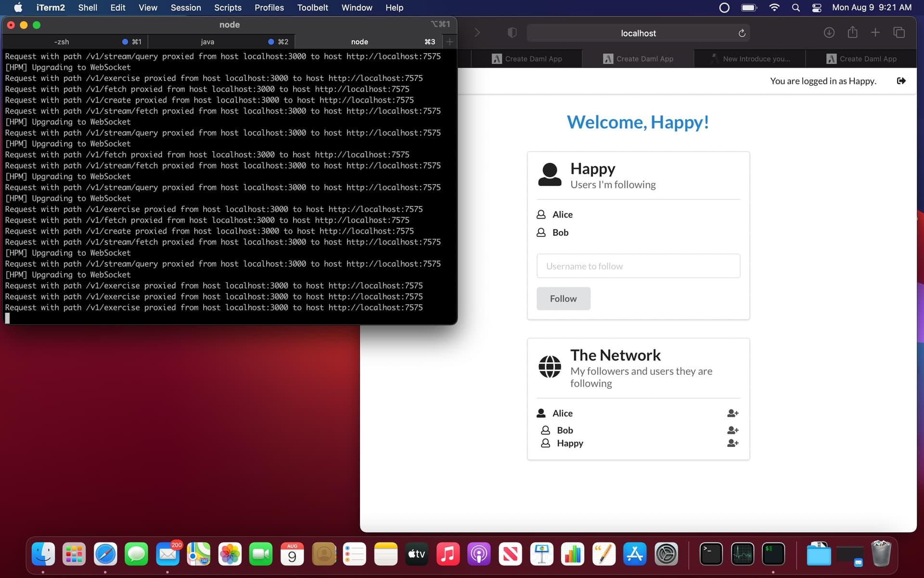Switch to the -zsh terminal tab
The width and height of the screenshot is (924, 578).
[62, 42]
